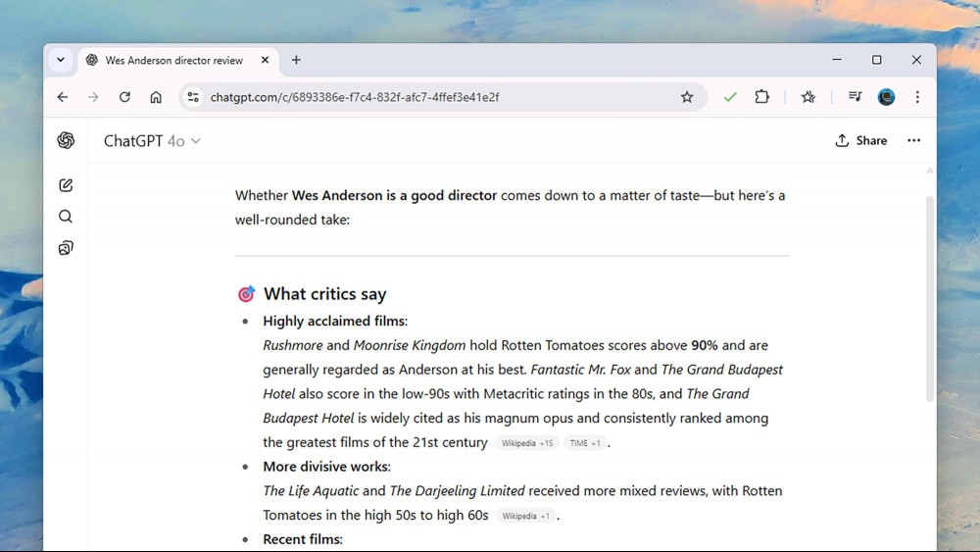Bookmark this page with star icon
The height and width of the screenshot is (552, 980).
click(x=687, y=97)
